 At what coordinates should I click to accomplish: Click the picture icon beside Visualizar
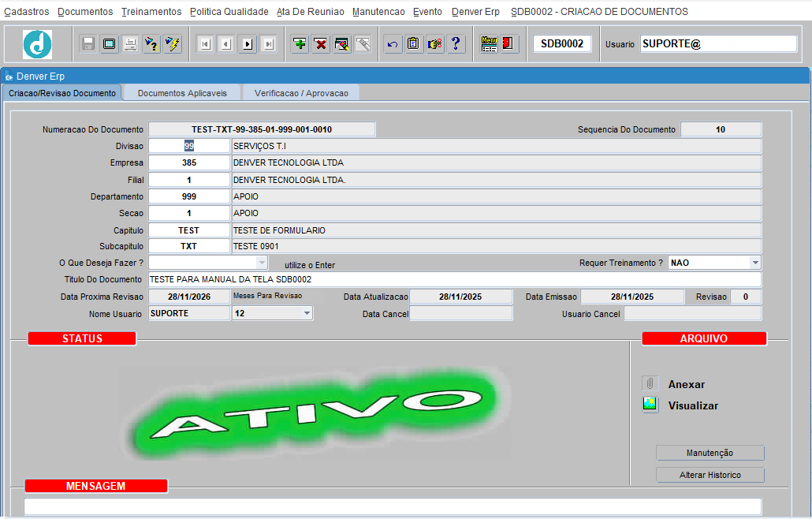coord(650,405)
